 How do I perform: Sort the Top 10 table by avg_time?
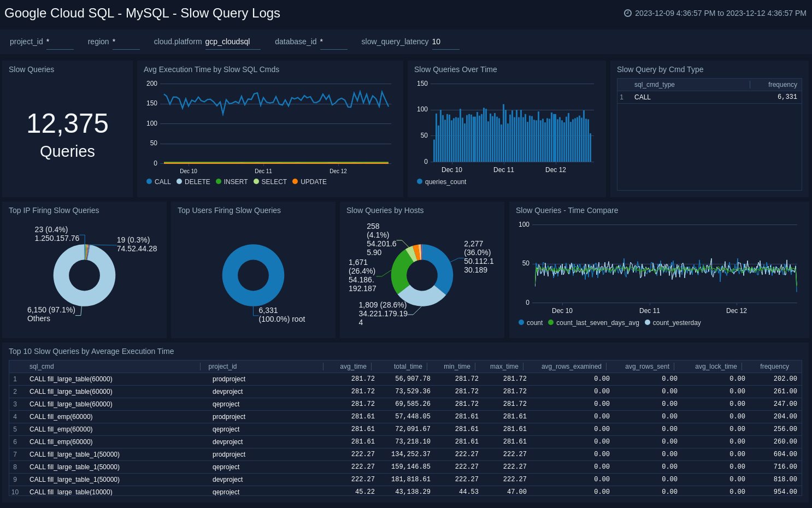coord(353,367)
